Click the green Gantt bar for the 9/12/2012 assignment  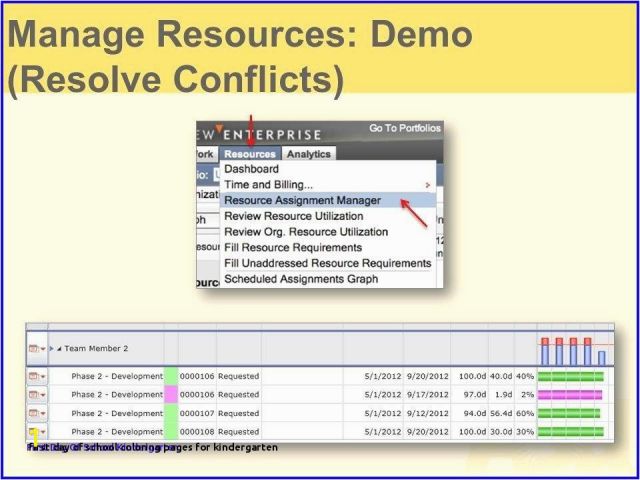click(x=570, y=413)
